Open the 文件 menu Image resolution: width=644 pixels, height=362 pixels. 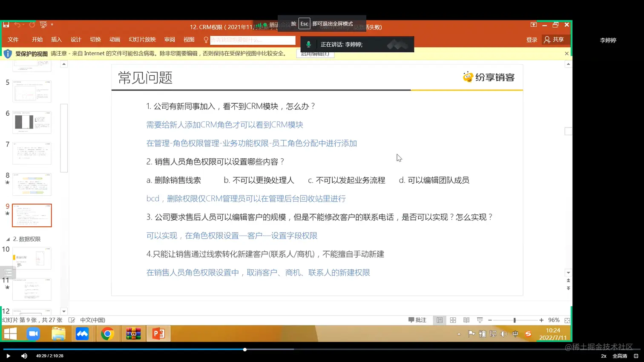click(x=13, y=40)
